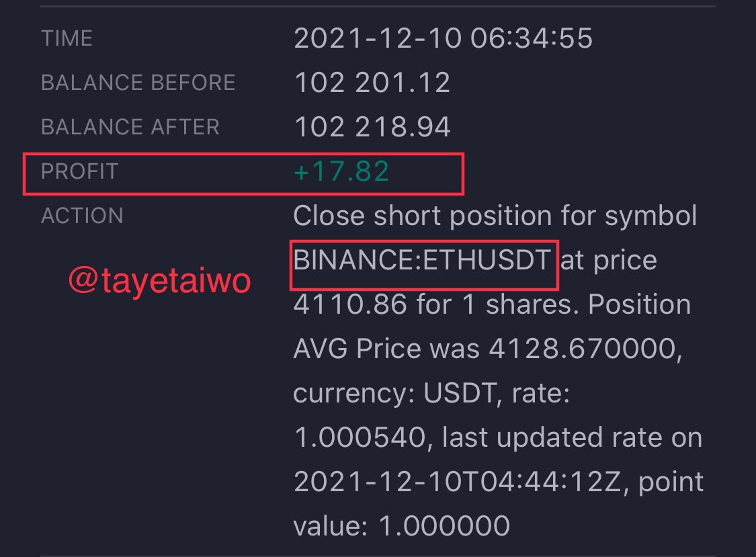Click the 'at price' text
The height and width of the screenshot is (557, 756).
coord(609,261)
